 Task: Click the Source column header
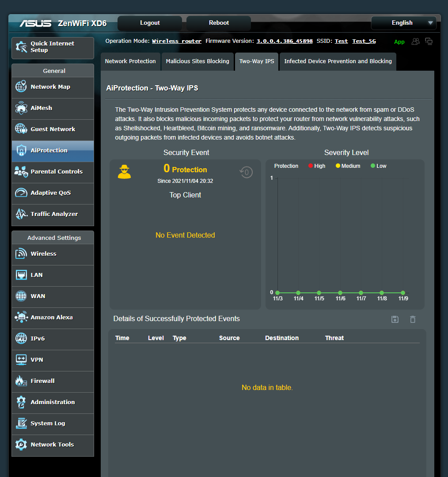coord(229,338)
